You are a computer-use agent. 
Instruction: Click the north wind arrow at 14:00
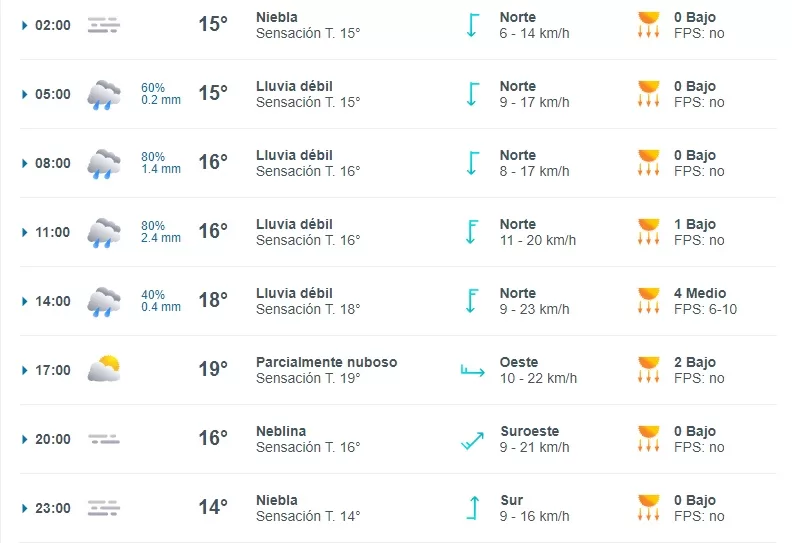click(472, 301)
